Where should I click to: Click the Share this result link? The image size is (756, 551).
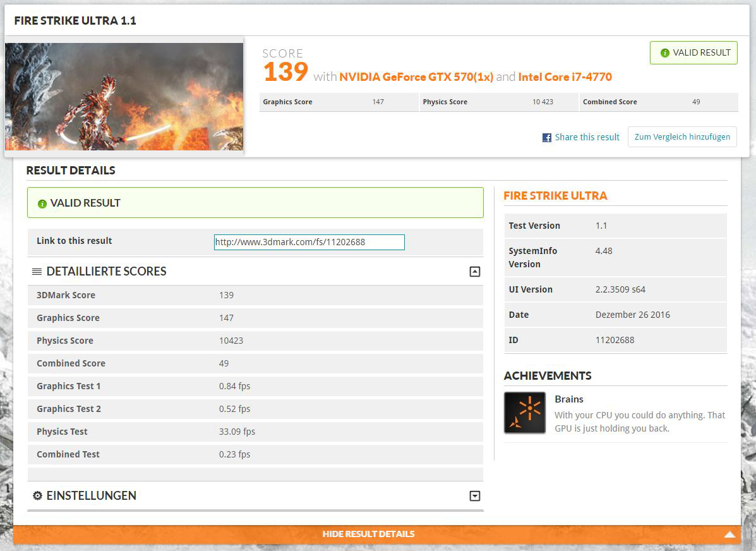(587, 137)
